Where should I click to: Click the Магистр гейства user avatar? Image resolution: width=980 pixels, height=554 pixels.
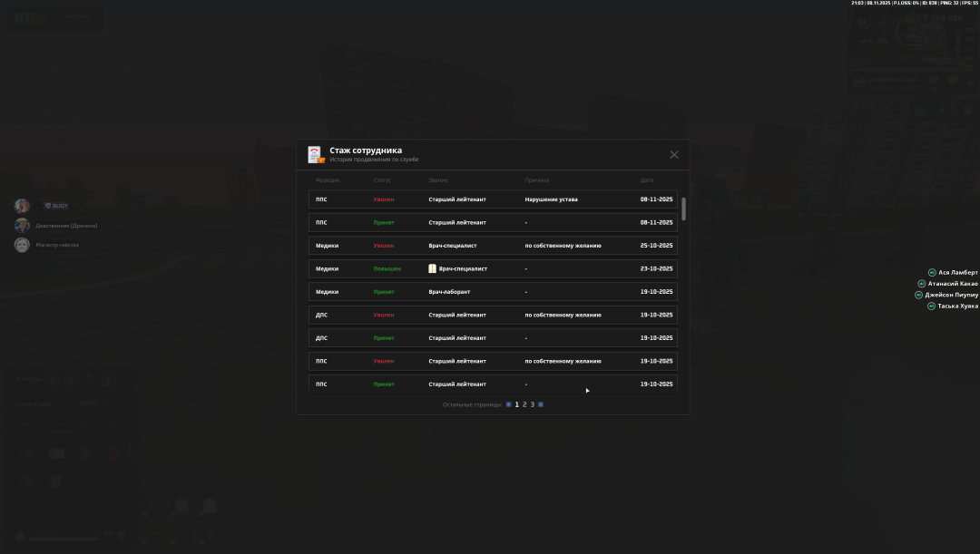point(22,245)
